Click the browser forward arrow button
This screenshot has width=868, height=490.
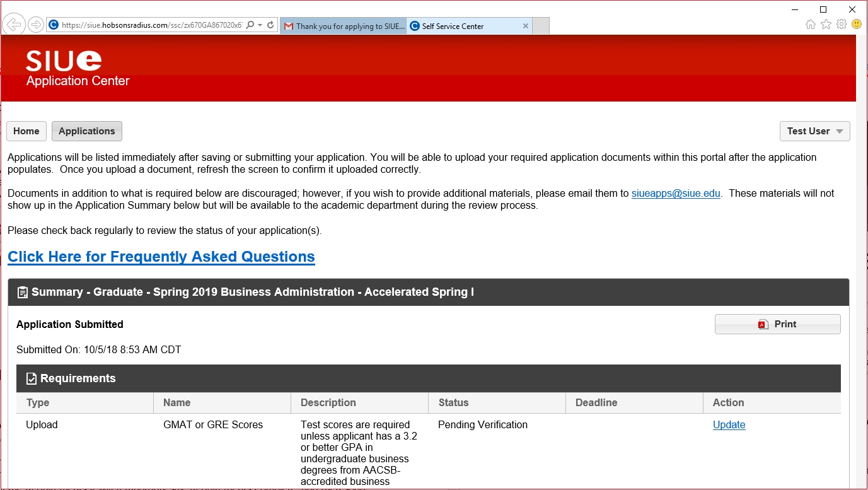coord(36,25)
